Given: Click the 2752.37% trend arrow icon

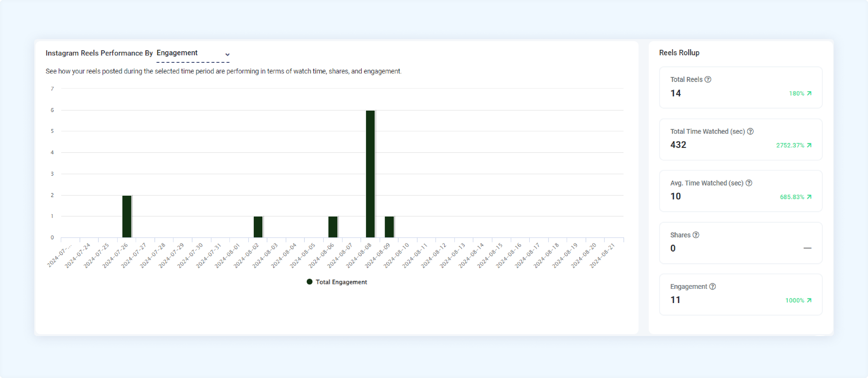Looking at the screenshot, I should (x=809, y=145).
